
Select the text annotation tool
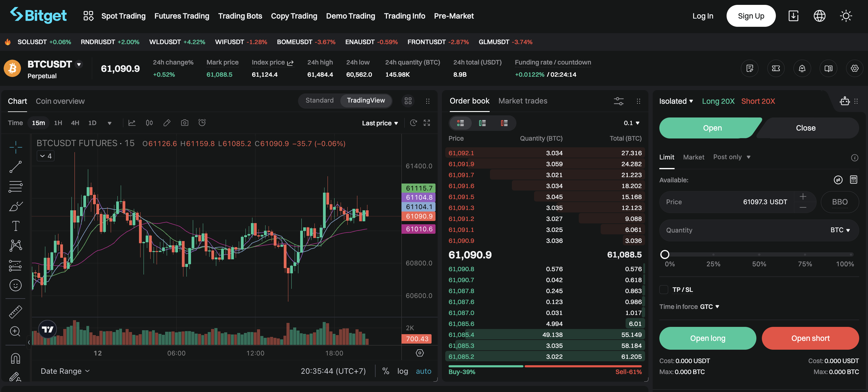(x=16, y=226)
